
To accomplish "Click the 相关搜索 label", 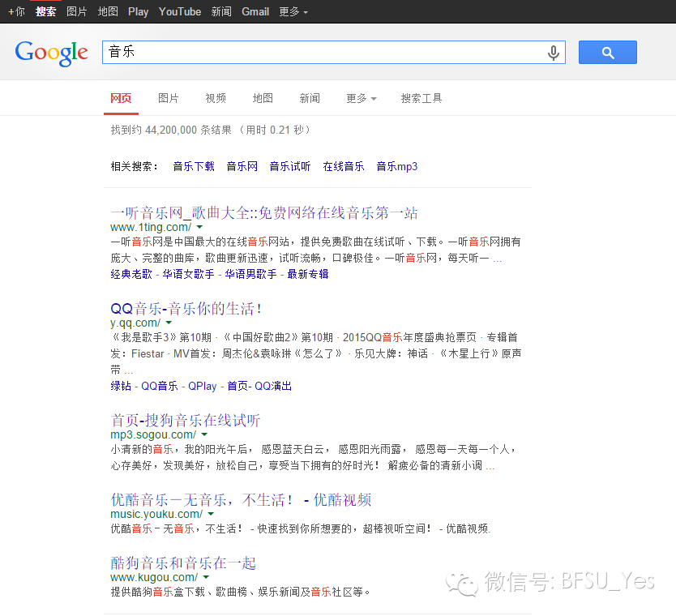I will coord(135,166).
